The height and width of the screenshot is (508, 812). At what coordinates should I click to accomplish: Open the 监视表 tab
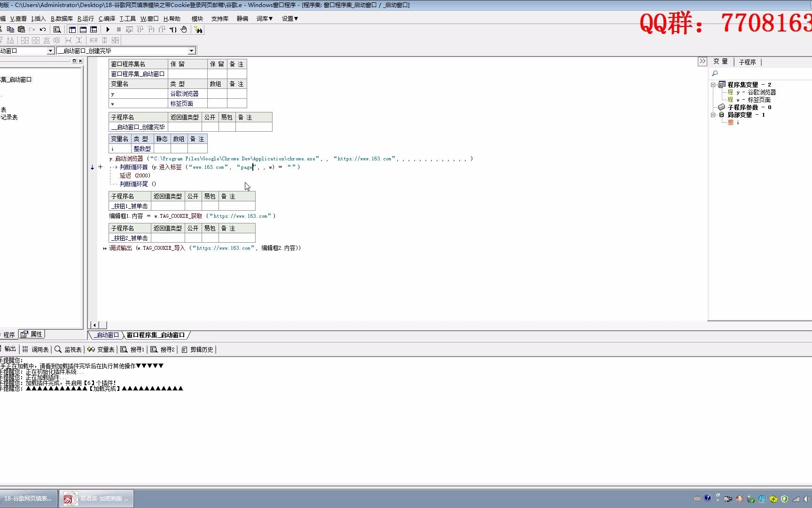tap(68, 349)
